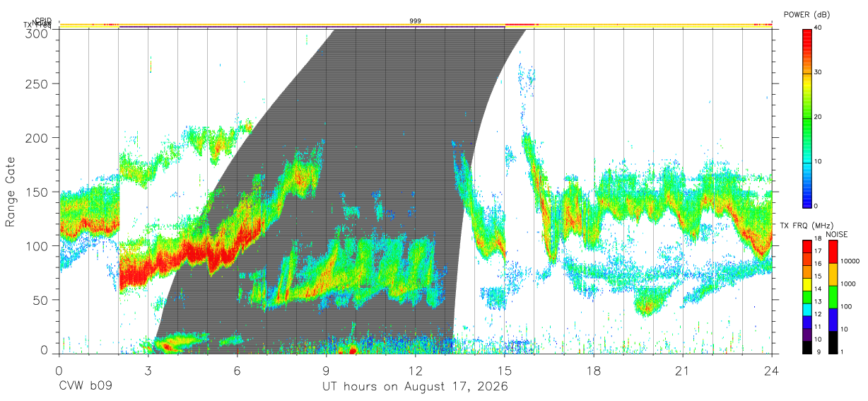Pick the blue 11–12 MHz TX FRQ swatch

point(807,321)
